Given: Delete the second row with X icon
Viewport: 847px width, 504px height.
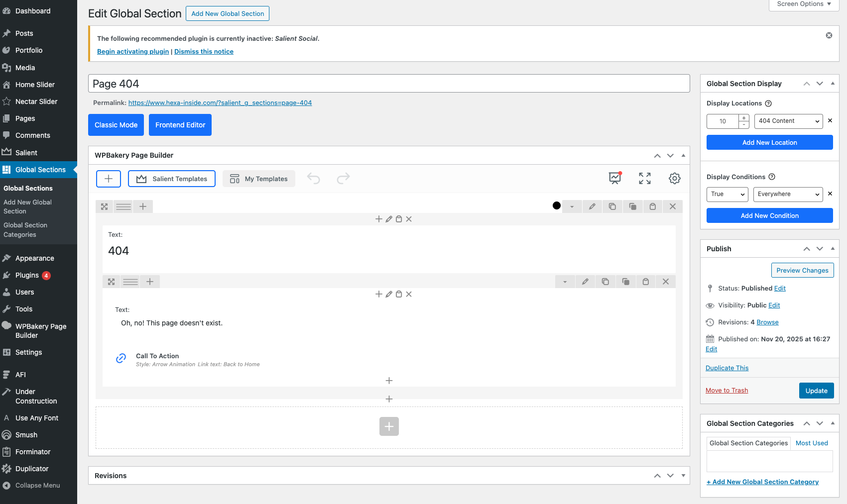Looking at the screenshot, I should (666, 282).
